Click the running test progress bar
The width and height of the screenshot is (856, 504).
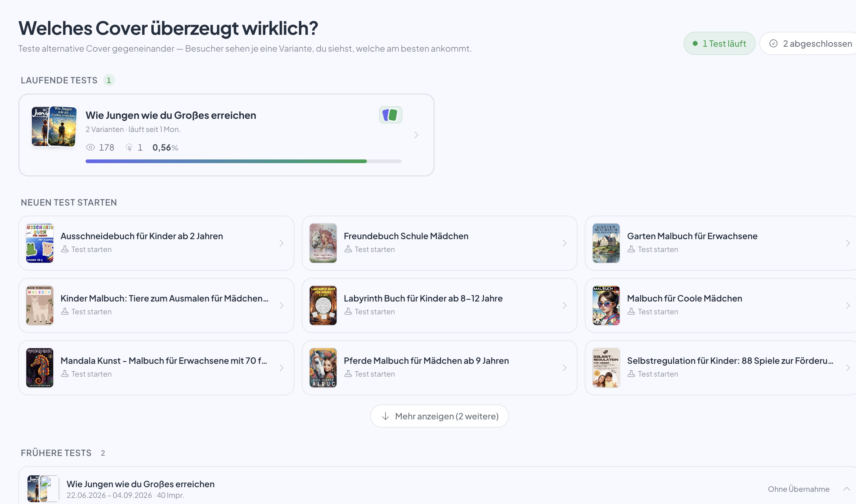[x=243, y=161]
